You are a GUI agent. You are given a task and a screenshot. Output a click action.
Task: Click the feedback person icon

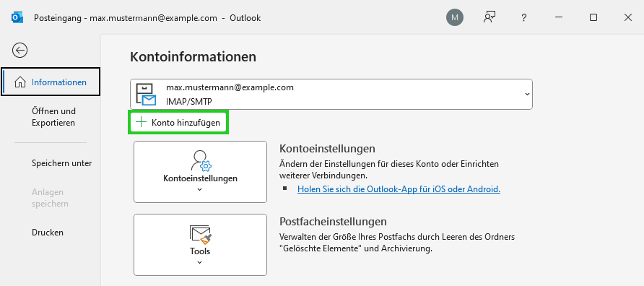coord(489,17)
